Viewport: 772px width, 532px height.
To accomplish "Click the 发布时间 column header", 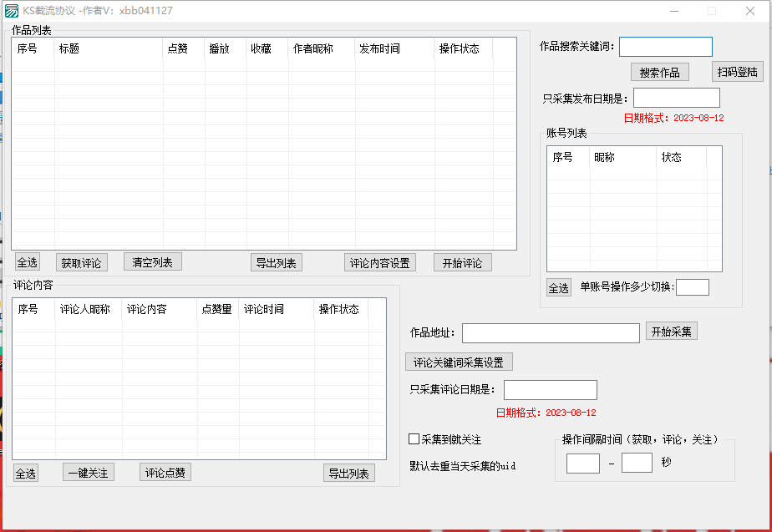I will pos(395,48).
